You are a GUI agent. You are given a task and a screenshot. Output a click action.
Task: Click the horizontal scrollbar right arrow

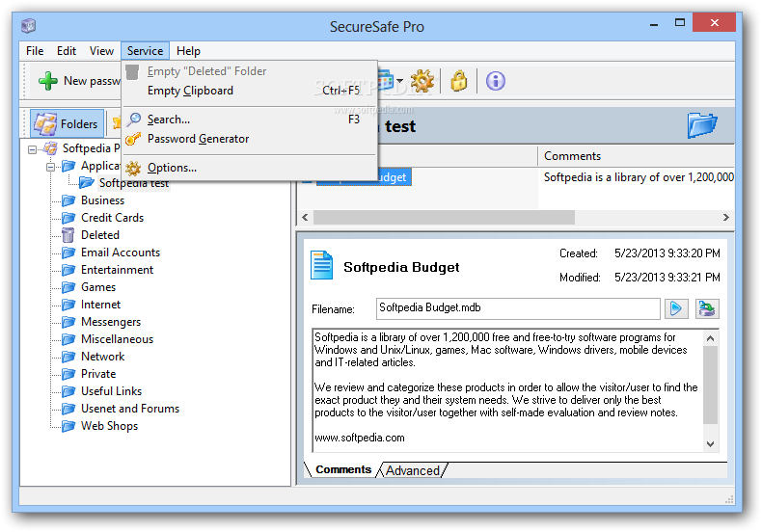726,218
